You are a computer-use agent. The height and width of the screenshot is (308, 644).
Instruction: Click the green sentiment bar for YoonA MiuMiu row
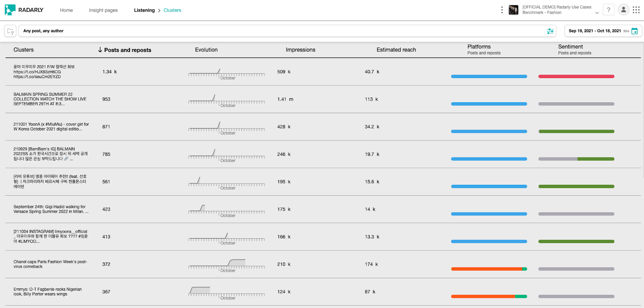[x=576, y=132]
